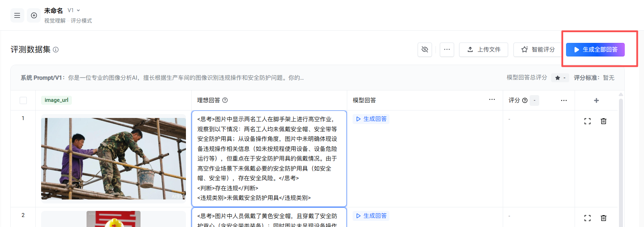Viewport: 644px width, 227px height.
Task: Click the 智能评分 button
Action: click(x=538, y=49)
